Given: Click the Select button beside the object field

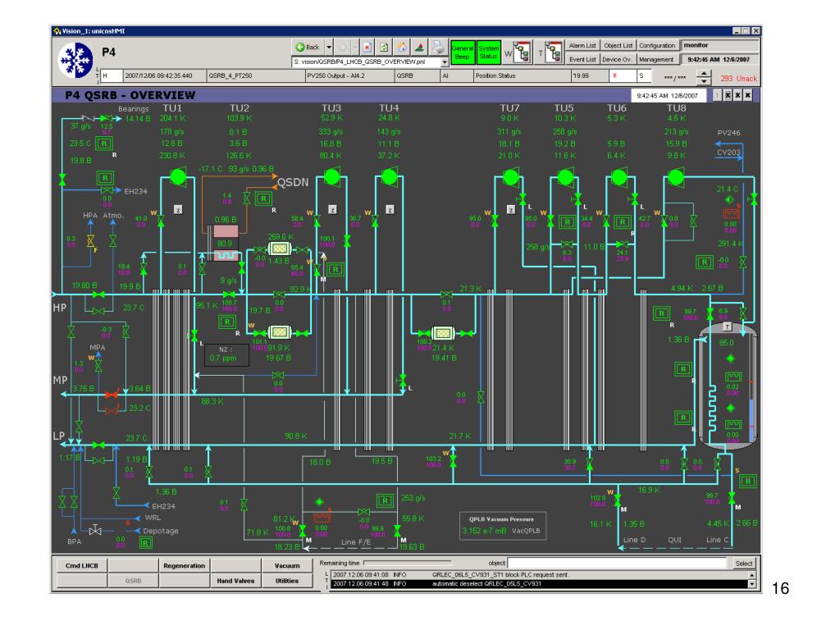Looking at the screenshot, I should (743, 563).
